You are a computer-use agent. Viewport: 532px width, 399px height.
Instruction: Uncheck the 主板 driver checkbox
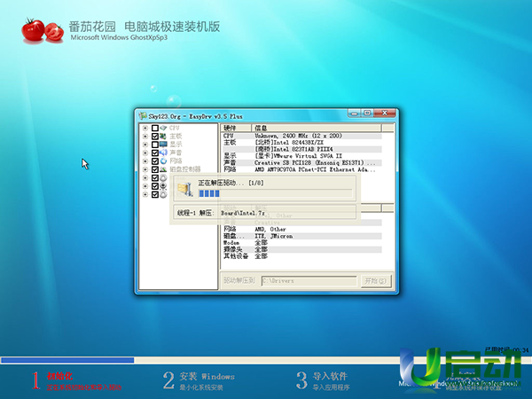click(154, 136)
